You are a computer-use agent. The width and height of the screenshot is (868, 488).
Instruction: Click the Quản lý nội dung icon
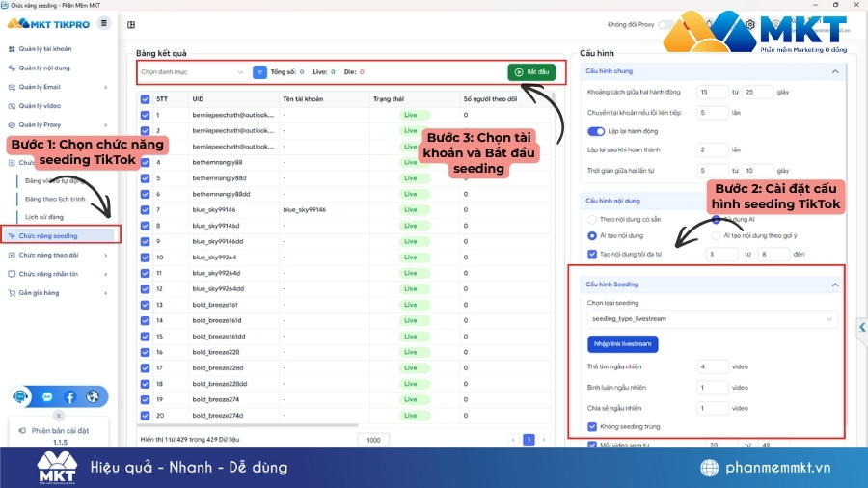[12, 68]
